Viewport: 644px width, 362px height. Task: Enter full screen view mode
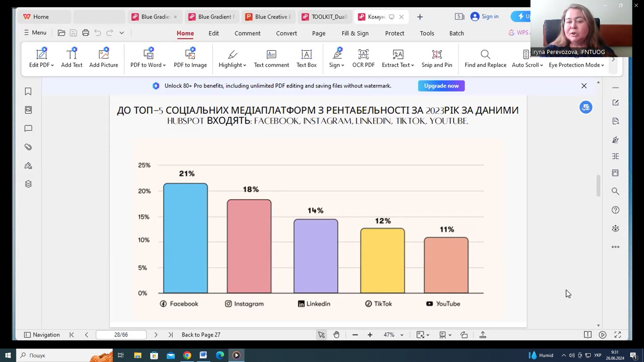[618, 335]
